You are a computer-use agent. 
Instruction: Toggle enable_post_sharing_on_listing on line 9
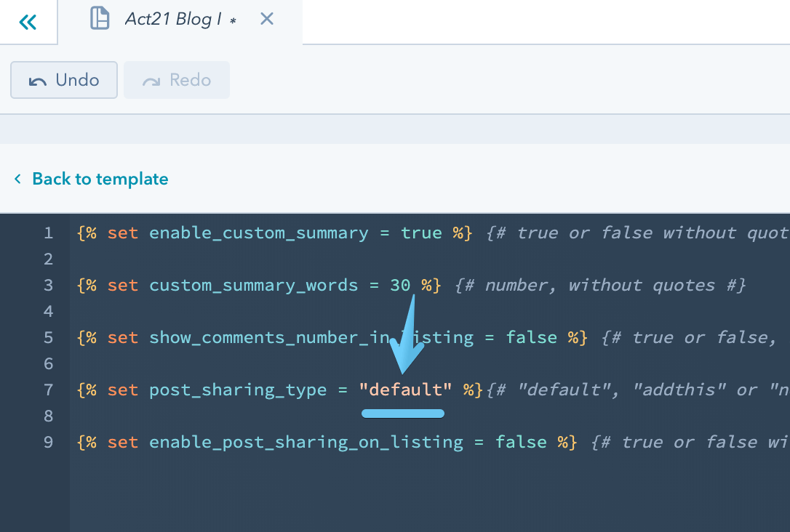point(521,442)
